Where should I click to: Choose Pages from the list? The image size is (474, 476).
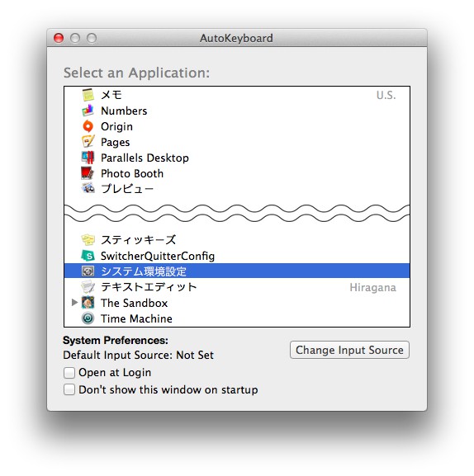pyautogui.click(x=115, y=143)
